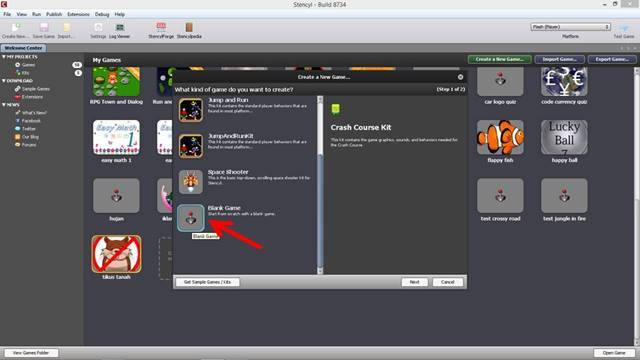This screenshot has height=360, width=640.
Task: Select the Jump and Run kit icon
Action: pos(191,110)
